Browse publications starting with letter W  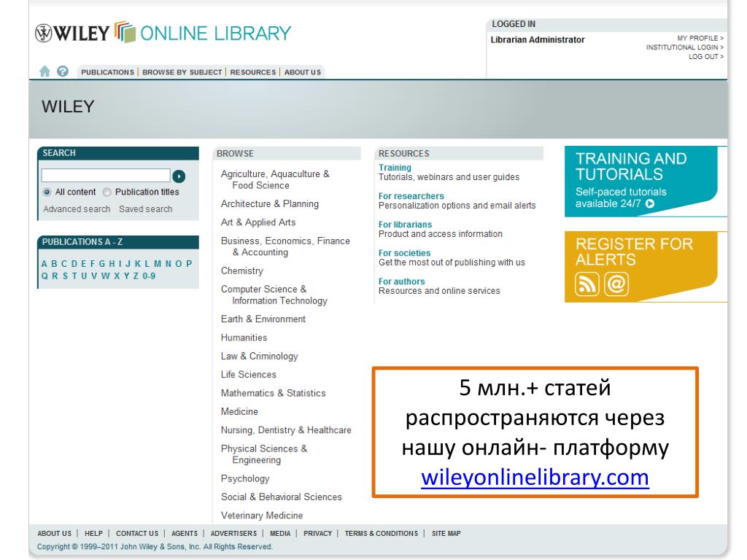pyautogui.click(x=105, y=276)
